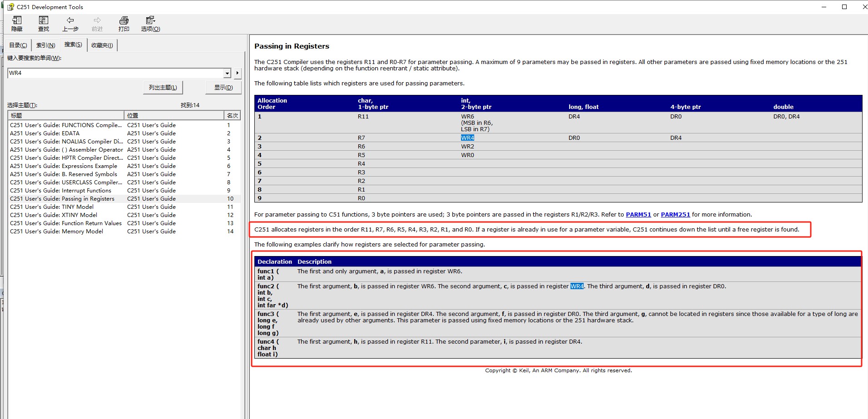
Task: Sort results by 名次 rank column header
Action: tap(232, 115)
